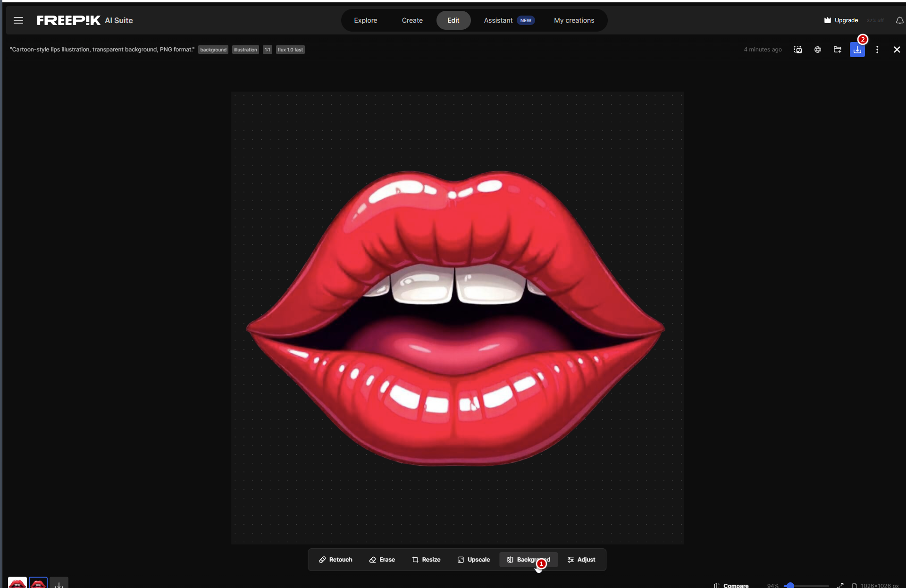Open the three-dot more options menu
Screen dimensions: 906x588
click(877, 50)
